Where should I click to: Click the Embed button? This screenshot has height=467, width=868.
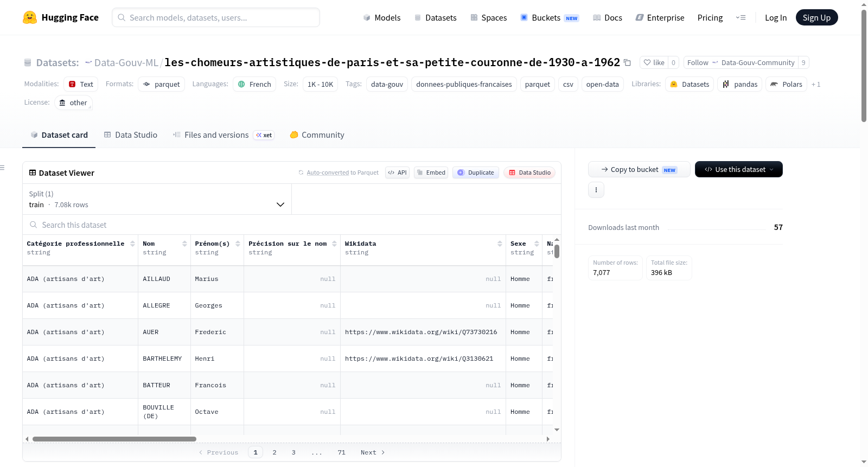tap(431, 172)
